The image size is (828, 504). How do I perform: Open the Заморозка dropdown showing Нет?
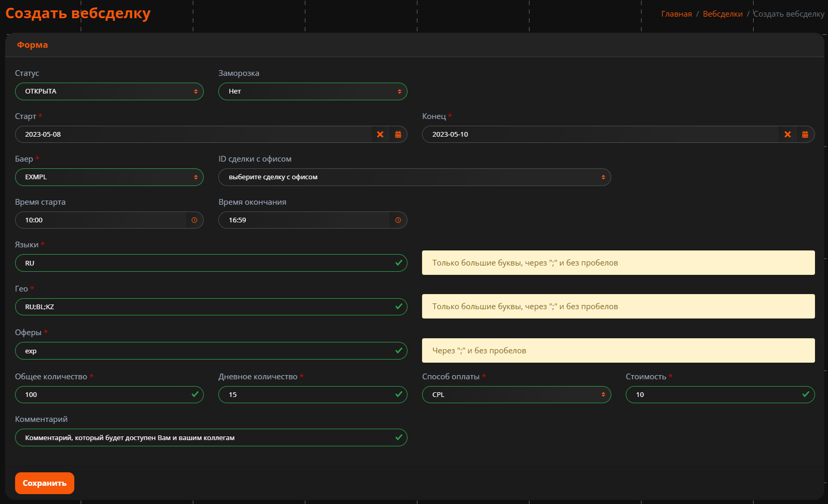pyautogui.click(x=313, y=91)
